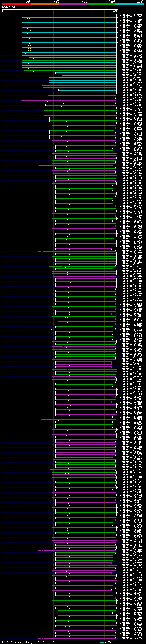Click the cyan ~100% identity legend segment
Image resolution: width=146 pixels, height=644 pixels.
[130, 4]
